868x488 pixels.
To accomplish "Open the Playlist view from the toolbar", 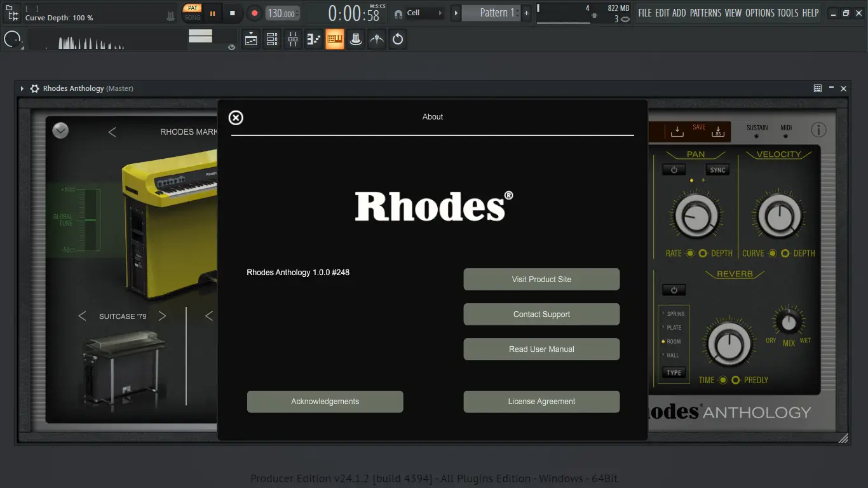I will click(x=251, y=39).
